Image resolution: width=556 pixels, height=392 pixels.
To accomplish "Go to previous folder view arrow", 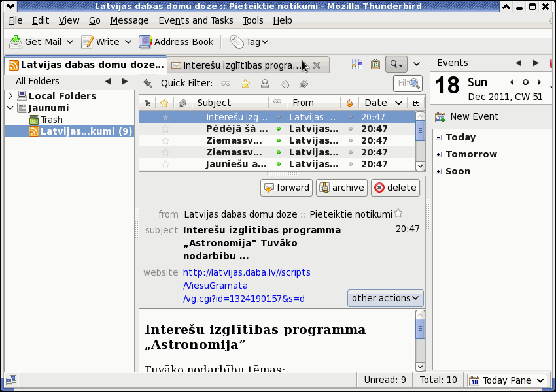I will pos(108,82).
